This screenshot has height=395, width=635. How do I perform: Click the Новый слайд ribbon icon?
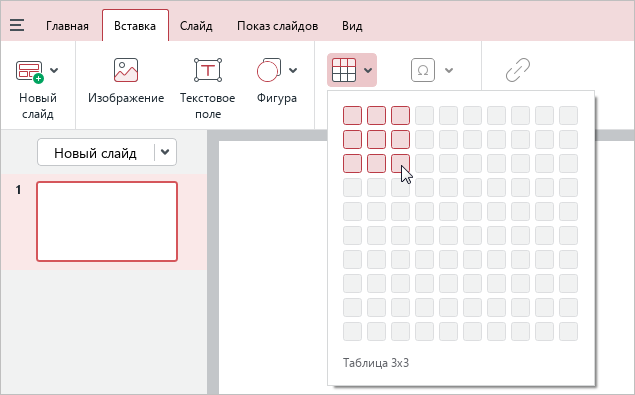coord(30,71)
